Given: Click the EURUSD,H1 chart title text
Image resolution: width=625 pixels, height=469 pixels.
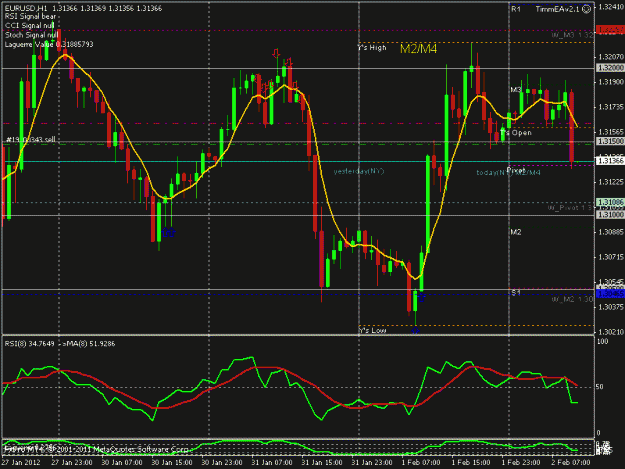Looking at the screenshot, I should click(x=26, y=8).
